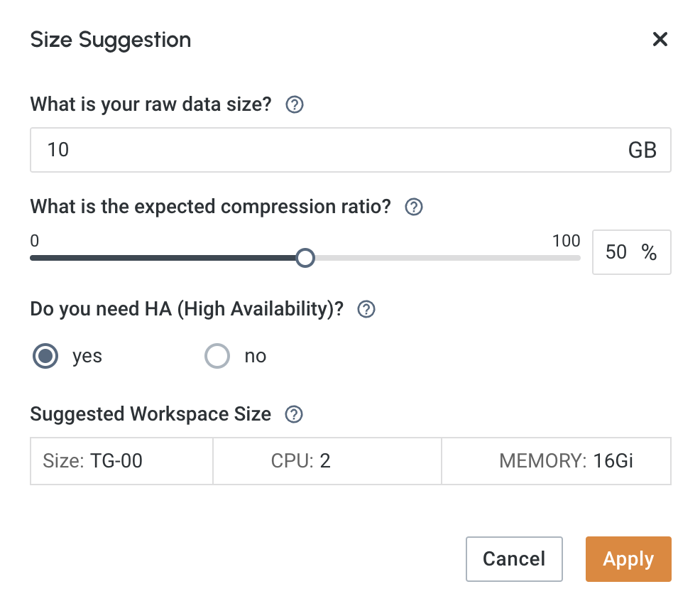700x611 pixels.
Task: Open the raw data size help icon
Action: pyautogui.click(x=293, y=104)
